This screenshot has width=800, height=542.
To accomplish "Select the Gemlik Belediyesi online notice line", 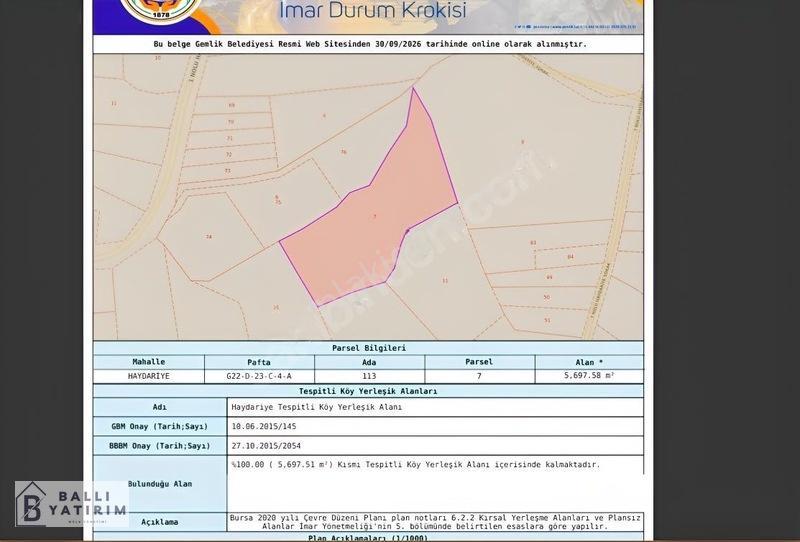I will click(x=370, y=44).
